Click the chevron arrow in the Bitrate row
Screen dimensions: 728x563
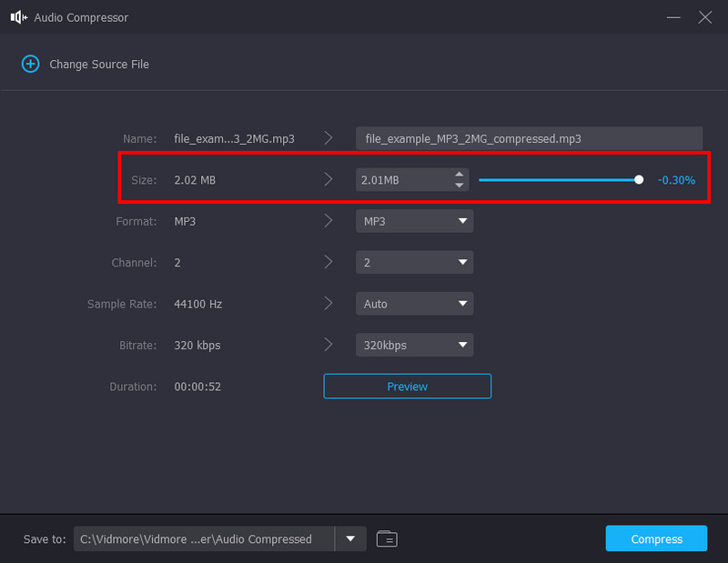(329, 345)
